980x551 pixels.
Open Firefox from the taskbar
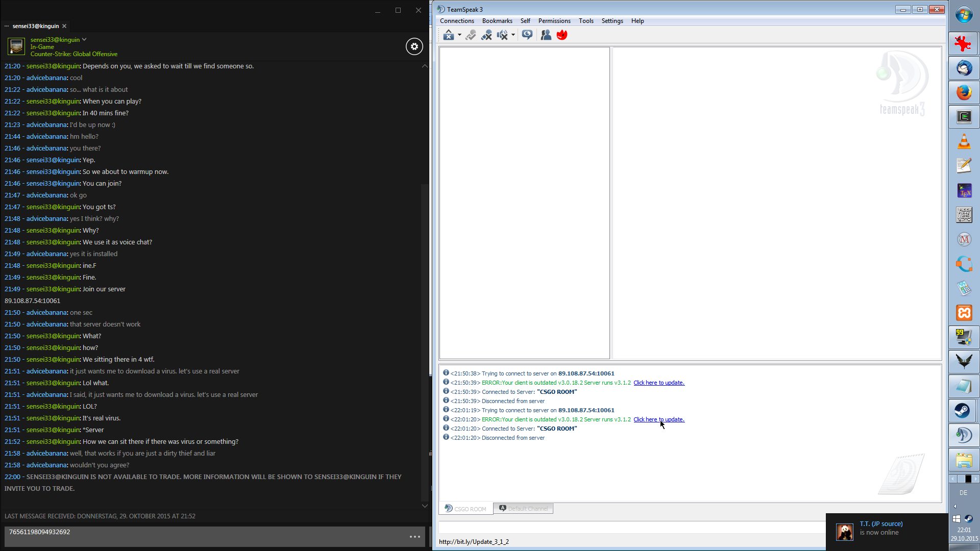click(x=964, y=93)
